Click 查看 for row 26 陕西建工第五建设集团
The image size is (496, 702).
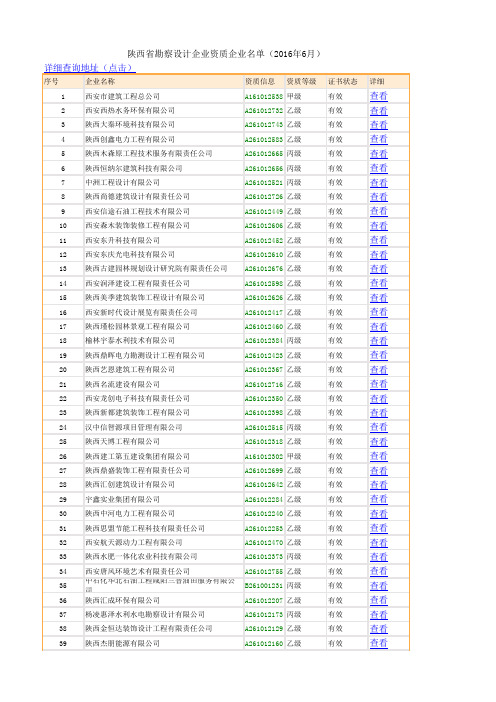coord(379,456)
